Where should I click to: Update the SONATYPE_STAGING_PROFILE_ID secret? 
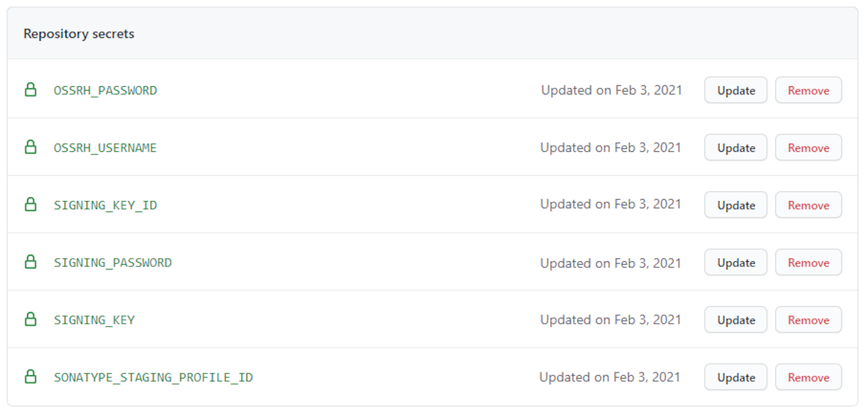pos(736,378)
